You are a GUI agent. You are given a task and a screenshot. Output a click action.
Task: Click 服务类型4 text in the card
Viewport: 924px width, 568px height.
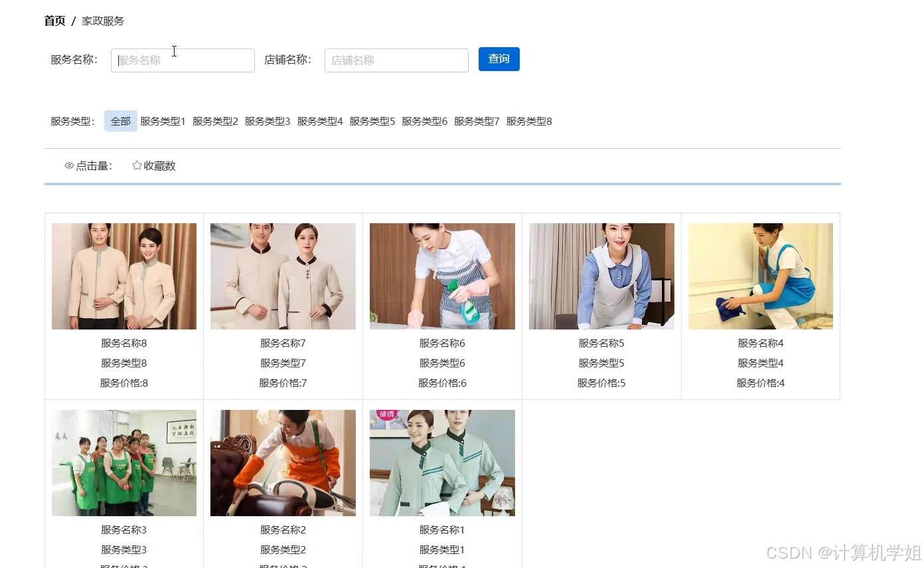[x=761, y=363]
